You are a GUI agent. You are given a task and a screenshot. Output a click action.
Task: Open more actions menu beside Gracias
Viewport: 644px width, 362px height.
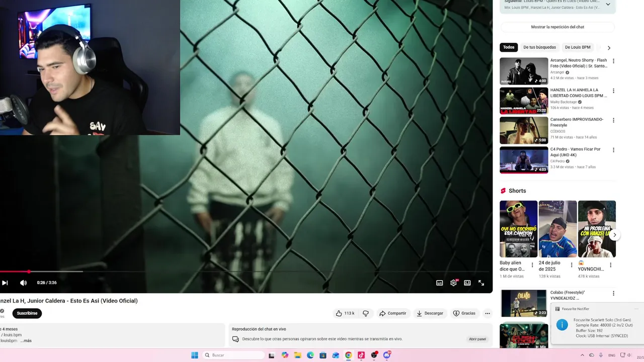point(487,313)
